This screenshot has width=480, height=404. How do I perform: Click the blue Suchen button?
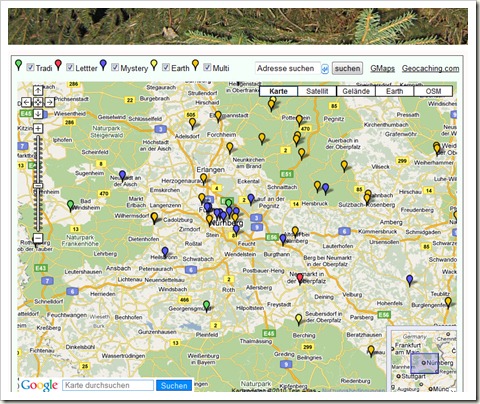click(x=174, y=386)
